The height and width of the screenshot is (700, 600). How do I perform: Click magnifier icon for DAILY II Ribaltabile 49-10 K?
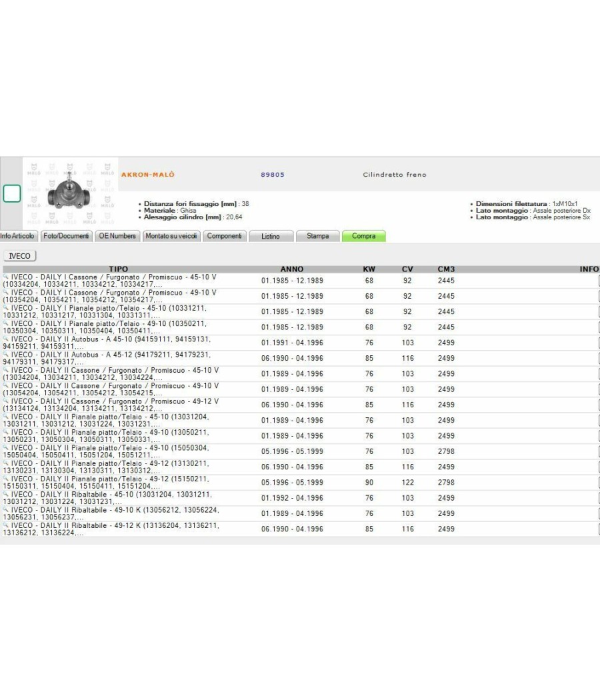pyautogui.click(x=6, y=510)
